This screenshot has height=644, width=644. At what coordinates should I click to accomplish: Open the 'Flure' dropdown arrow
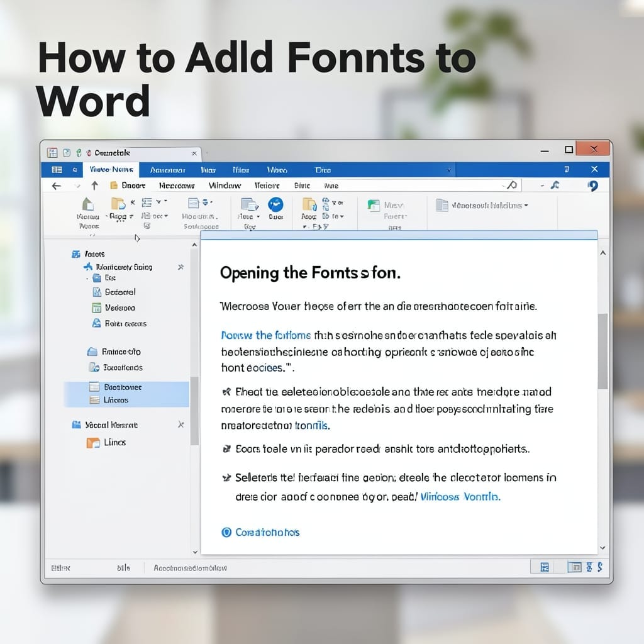pos(258,216)
